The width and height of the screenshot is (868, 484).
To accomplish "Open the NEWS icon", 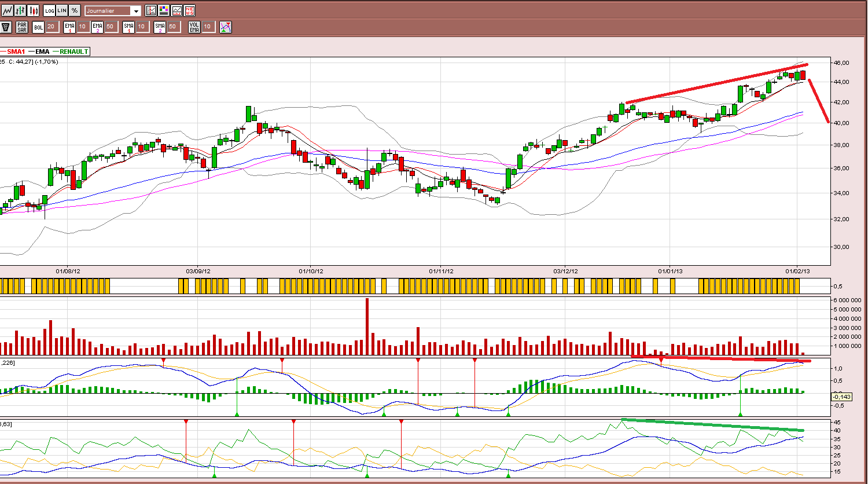I will (189, 10).
